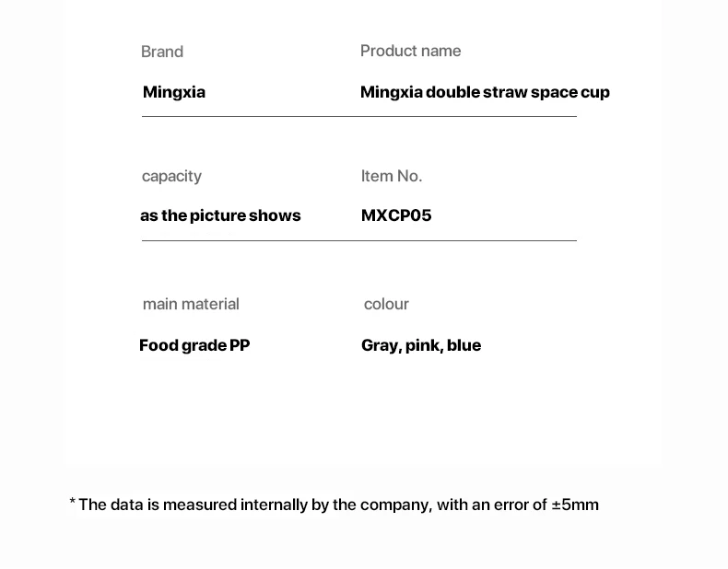Screen dimensions: 728x569
Task: Click the ±5mm error text
Action: (x=575, y=505)
